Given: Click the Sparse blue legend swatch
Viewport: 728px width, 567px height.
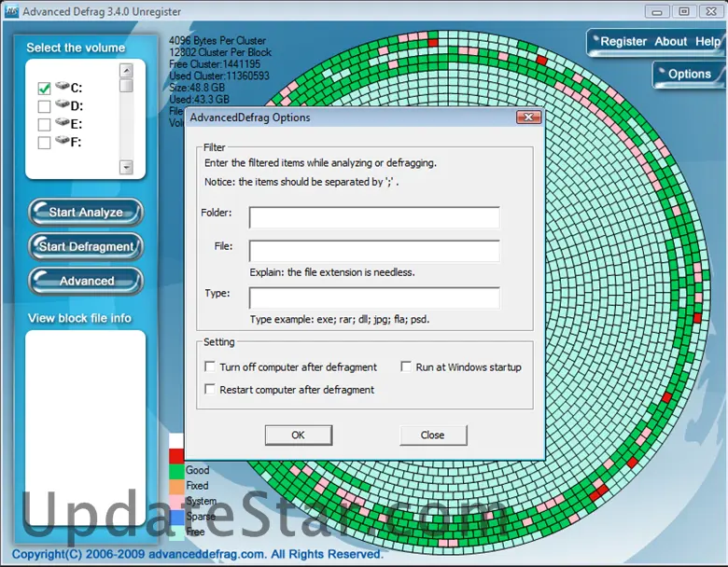Looking at the screenshot, I should pos(176,517).
